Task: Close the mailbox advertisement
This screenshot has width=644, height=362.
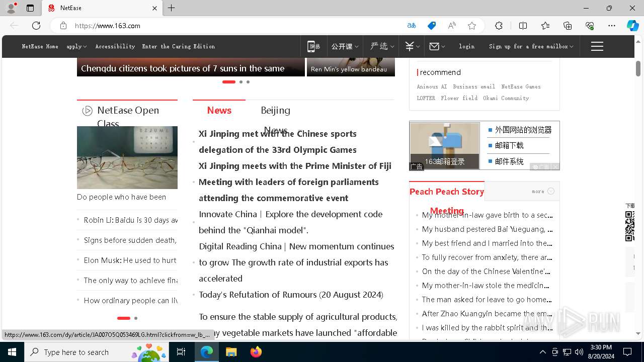Action: pos(555,167)
